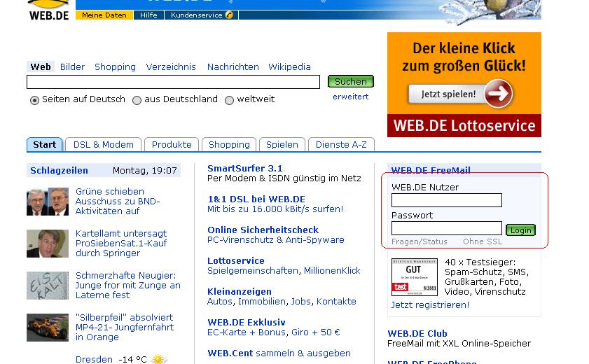This screenshot has height=364, width=589.
Task: Click the phone icon beside Kundenservice
Action: click(x=229, y=15)
